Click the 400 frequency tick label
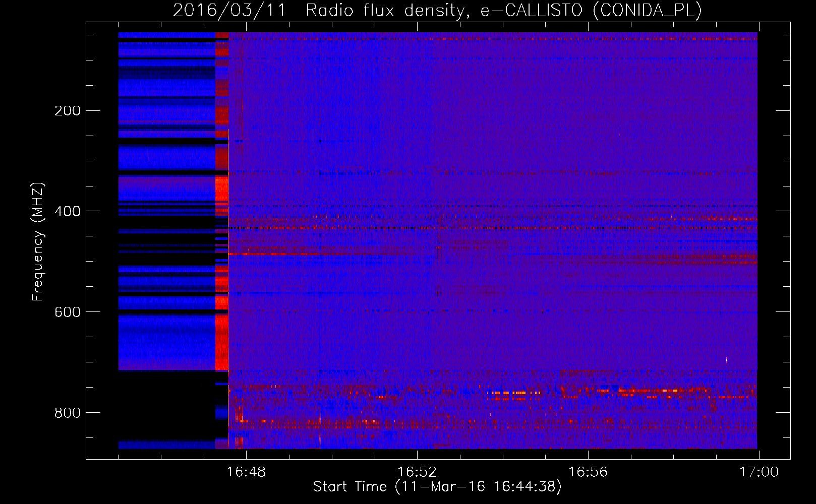The height and width of the screenshot is (504, 816). 68,212
